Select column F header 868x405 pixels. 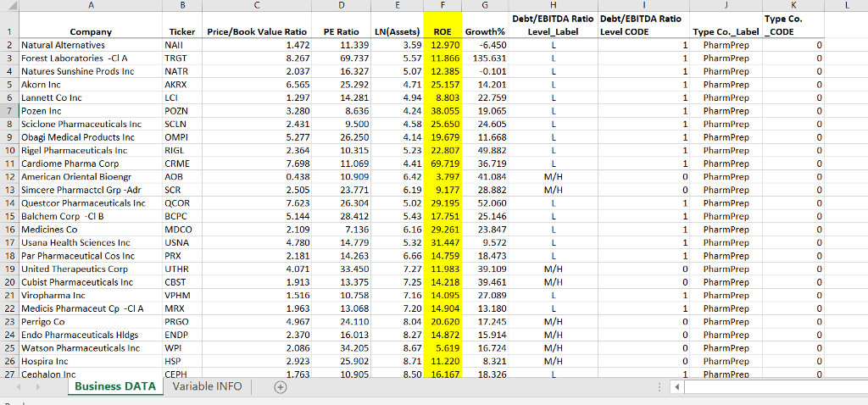[442, 6]
